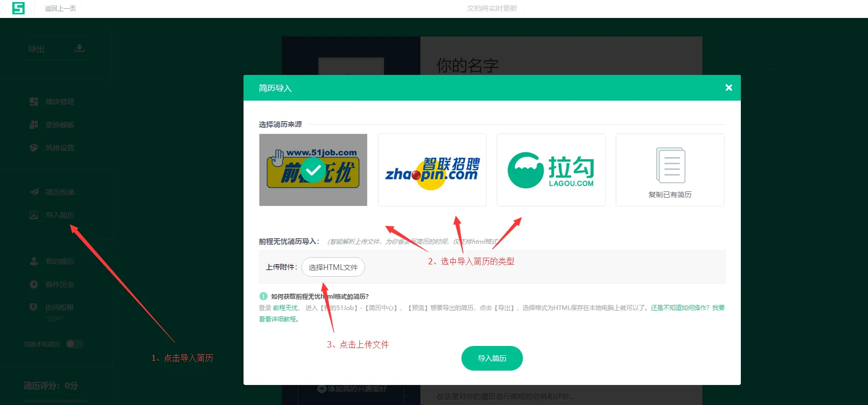Viewport: 868px width, 405px height.
Task: Click the 访问权限 shield icon
Action: [34, 307]
